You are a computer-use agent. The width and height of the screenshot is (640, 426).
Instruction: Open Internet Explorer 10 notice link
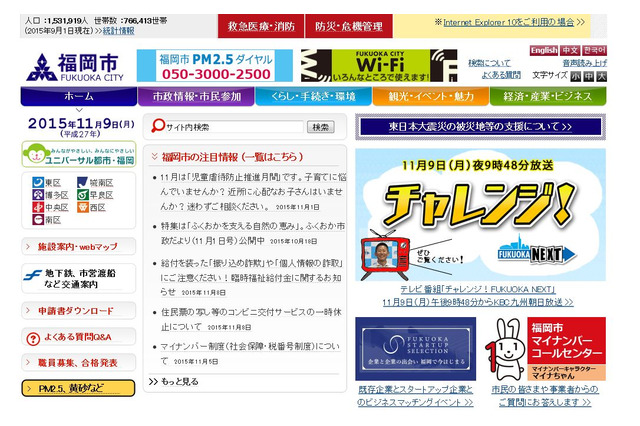pos(509,22)
